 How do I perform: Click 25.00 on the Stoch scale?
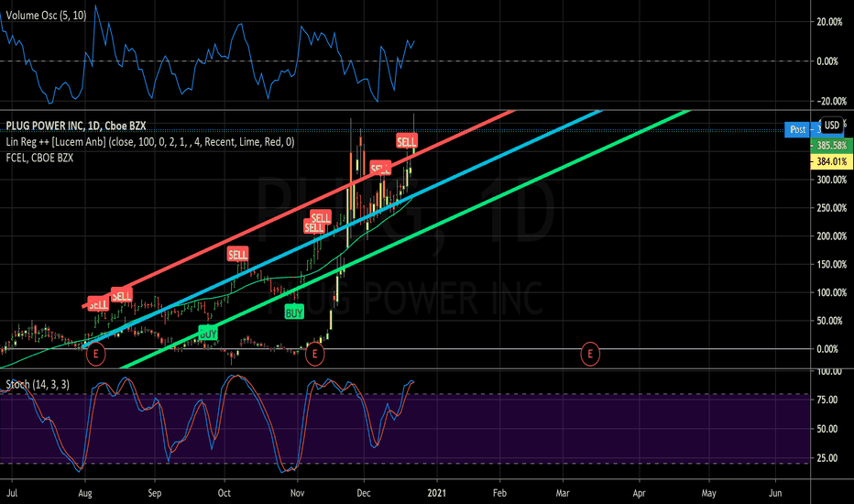[827, 458]
